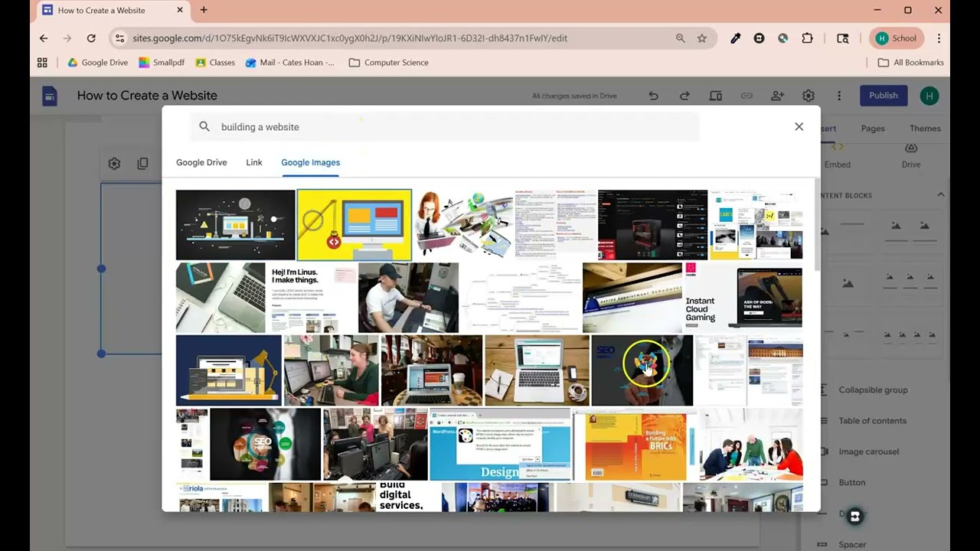Insert an Image carousel
980x551 pixels.
tap(868, 452)
